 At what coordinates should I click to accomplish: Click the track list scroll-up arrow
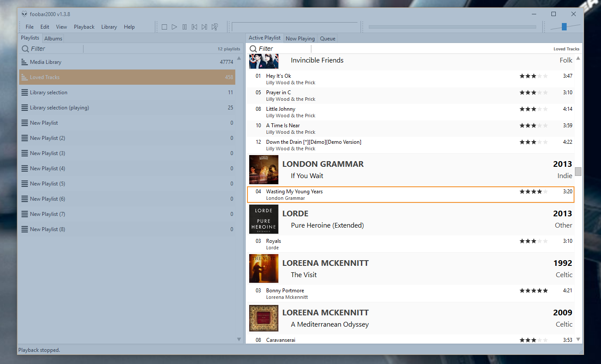[578, 58]
